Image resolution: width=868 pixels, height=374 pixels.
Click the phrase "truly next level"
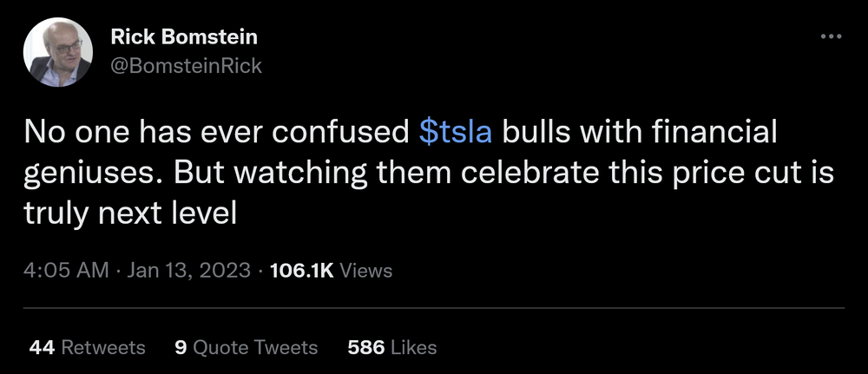[130, 213]
